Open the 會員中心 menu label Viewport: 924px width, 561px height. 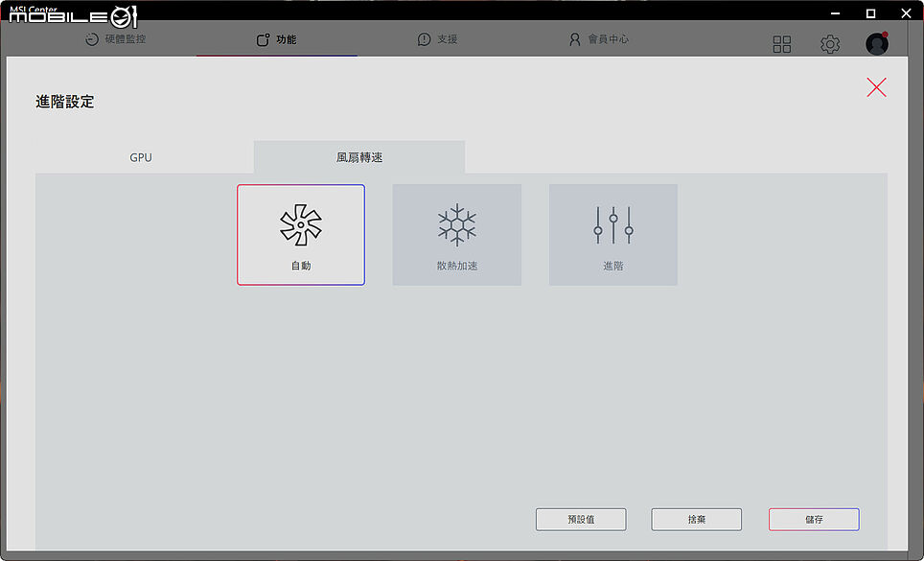[x=609, y=39]
